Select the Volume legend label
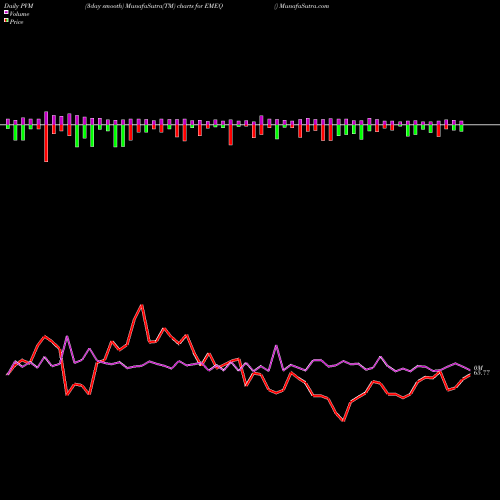The height and width of the screenshot is (500, 500). click(19, 14)
